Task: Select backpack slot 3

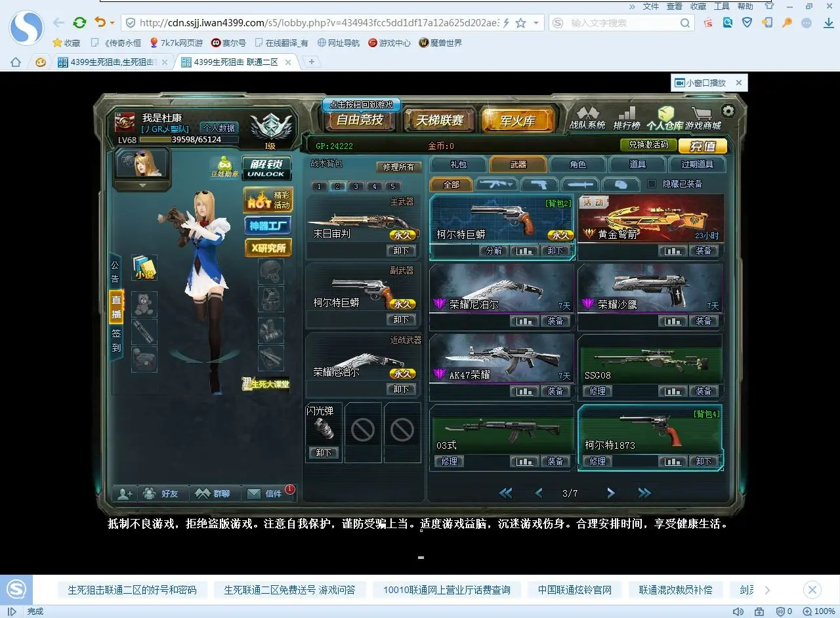Action: (x=356, y=186)
